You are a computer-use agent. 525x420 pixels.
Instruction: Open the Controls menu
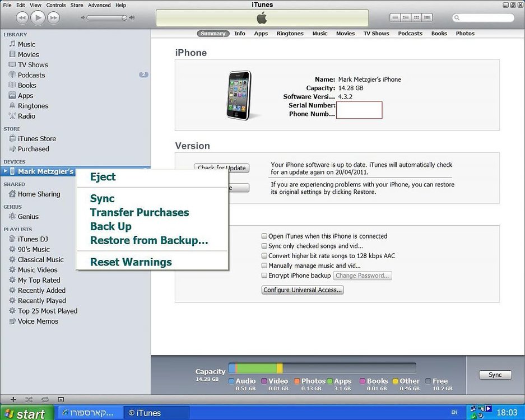point(56,5)
